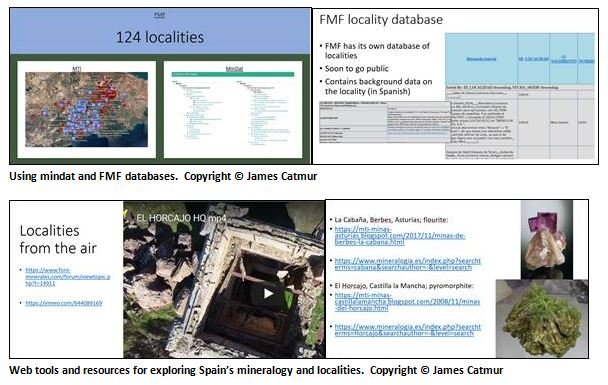Click the MinDat locality tree screenshot
Viewport: 608px width, 385px height.
[x=233, y=110]
